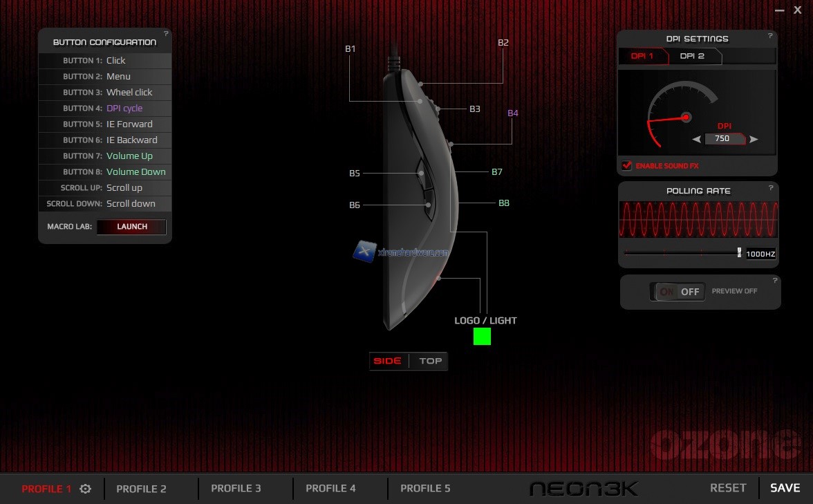Switch mouse view to TOP
This screenshot has width=813, height=504.
[430, 361]
